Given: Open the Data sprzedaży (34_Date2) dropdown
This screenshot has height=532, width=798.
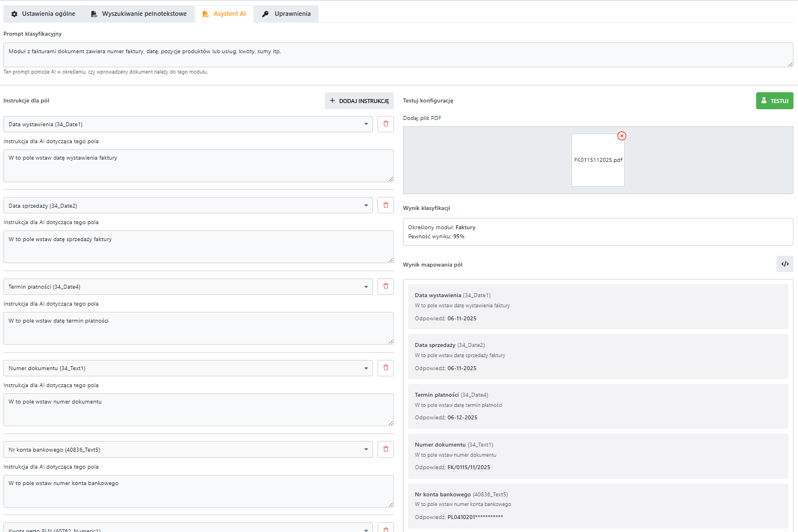Looking at the screenshot, I should tap(188, 205).
